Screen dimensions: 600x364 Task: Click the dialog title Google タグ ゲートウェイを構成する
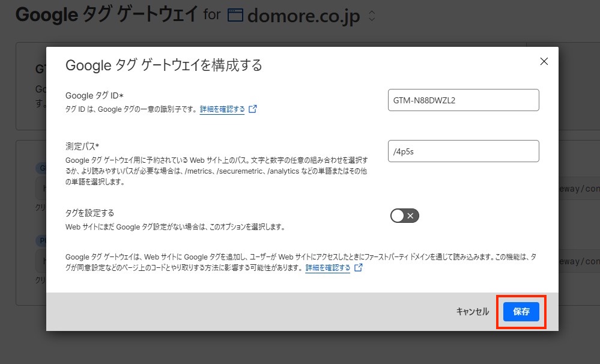pos(164,65)
